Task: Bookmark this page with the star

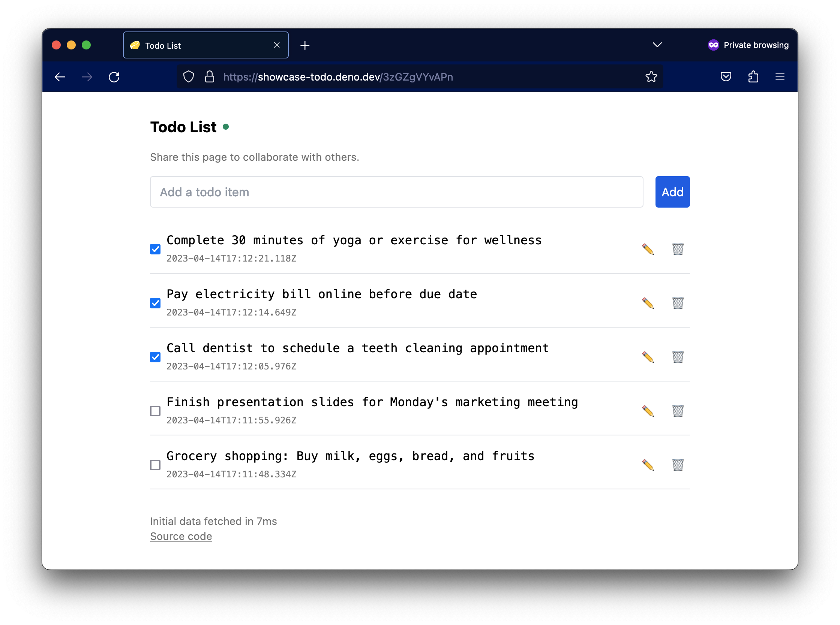Action: click(x=651, y=77)
